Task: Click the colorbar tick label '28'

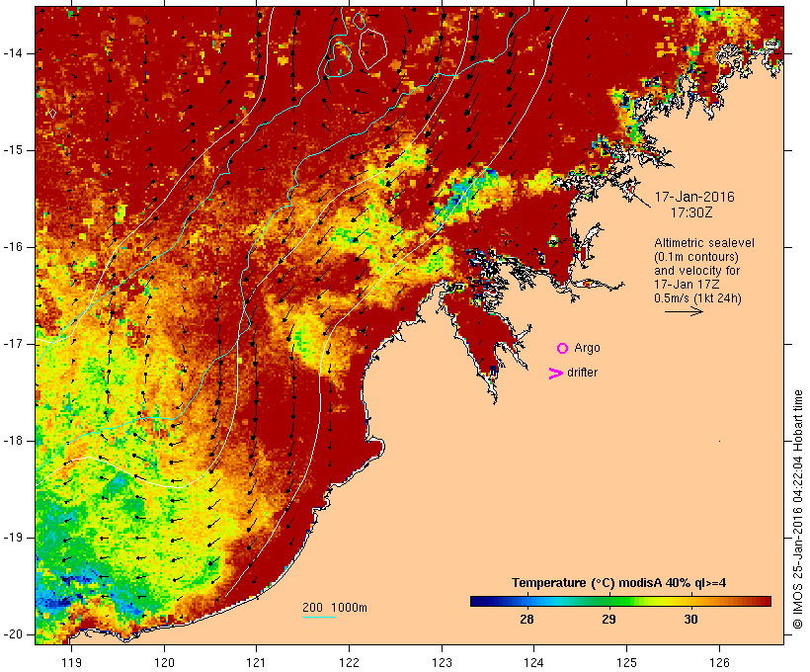Action: pyautogui.click(x=526, y=620)
